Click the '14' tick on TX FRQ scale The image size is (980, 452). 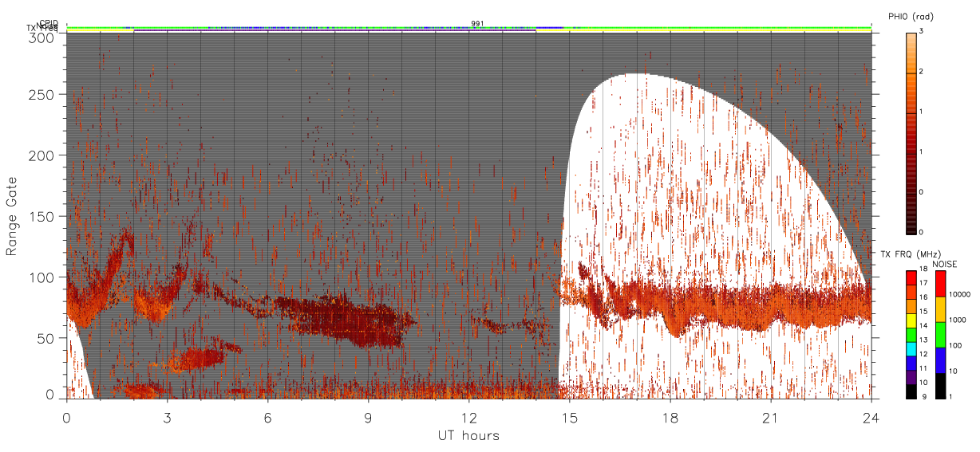tap(923, 326)
